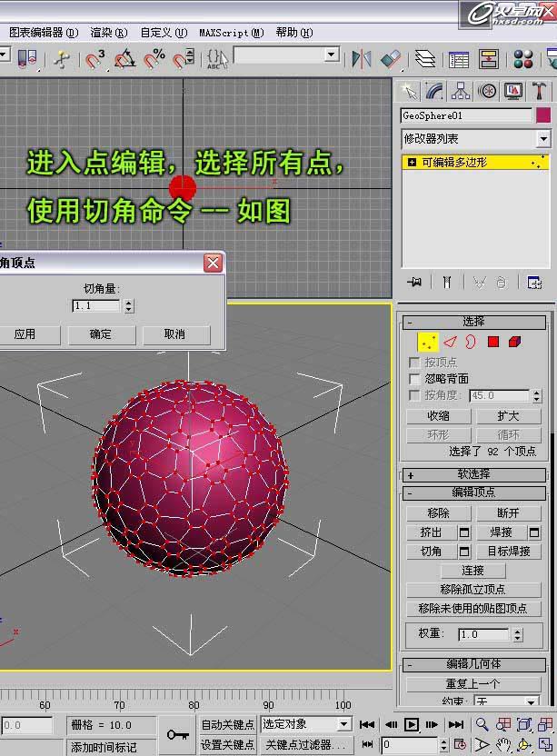Select Polygon sub-object mode icon

(493, 342)
